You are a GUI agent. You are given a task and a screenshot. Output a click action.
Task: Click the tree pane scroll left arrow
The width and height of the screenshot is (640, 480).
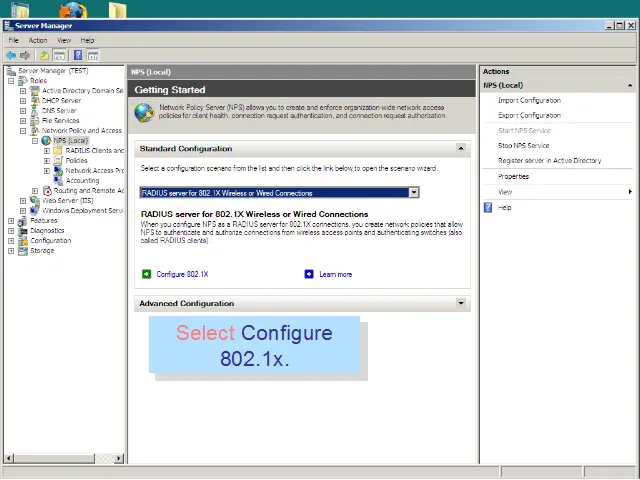[x=9, y=458]
